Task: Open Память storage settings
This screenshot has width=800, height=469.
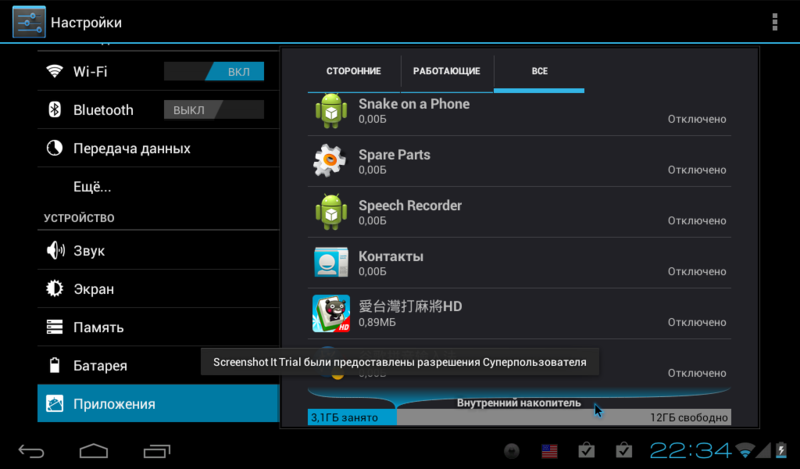Action: pyautogui.click(x=158, y=327)
